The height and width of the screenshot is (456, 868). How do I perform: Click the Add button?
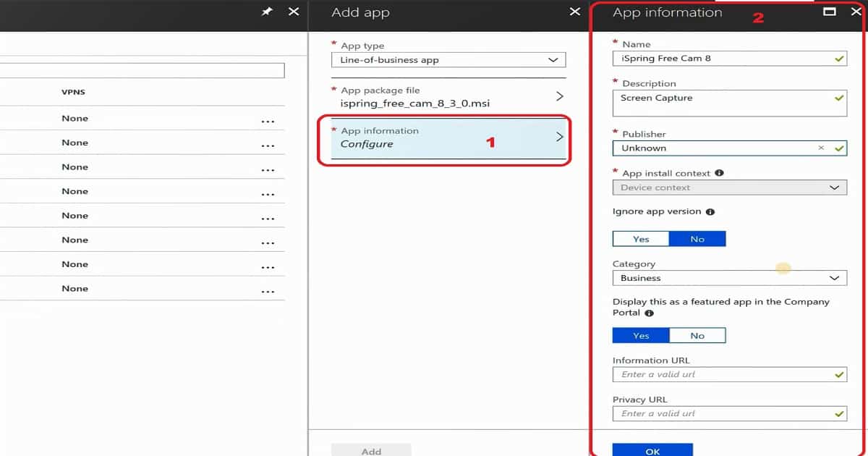point(371,449)
